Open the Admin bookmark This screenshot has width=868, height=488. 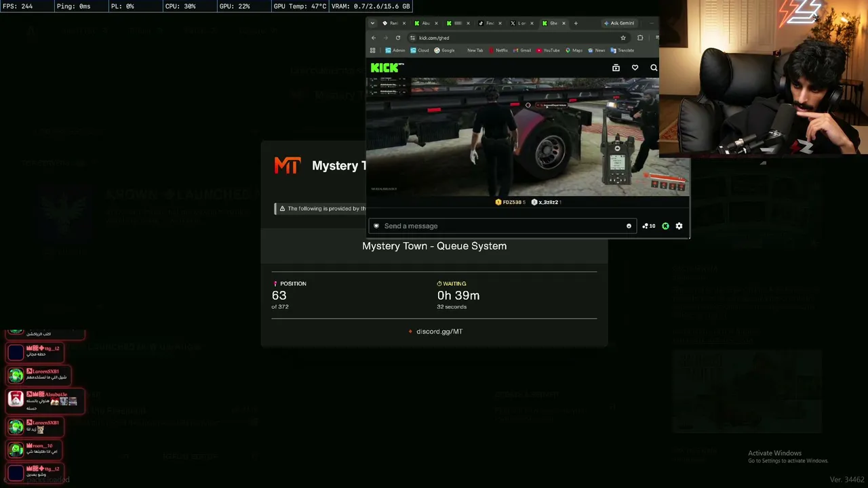coord(395,50)
